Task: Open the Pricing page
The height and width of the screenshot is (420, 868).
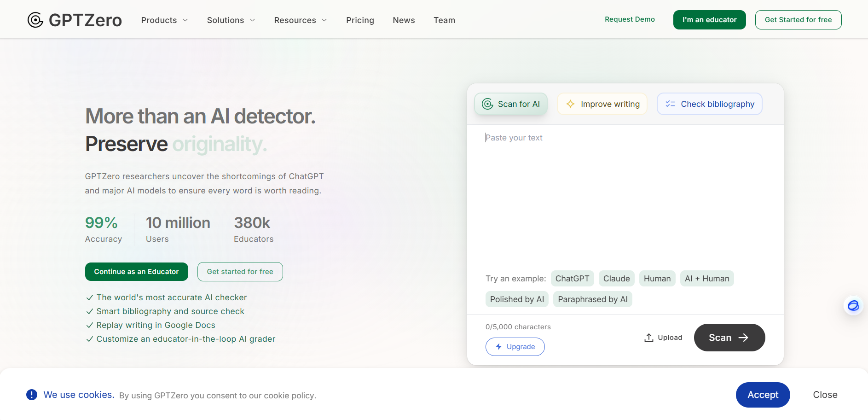Action: [360, 20]
